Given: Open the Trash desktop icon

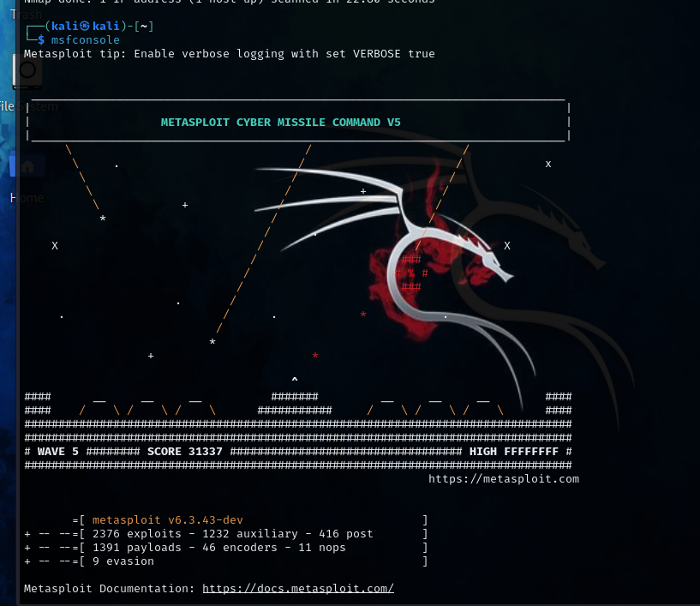Looking at the screenshot, I should coord(26,15).
